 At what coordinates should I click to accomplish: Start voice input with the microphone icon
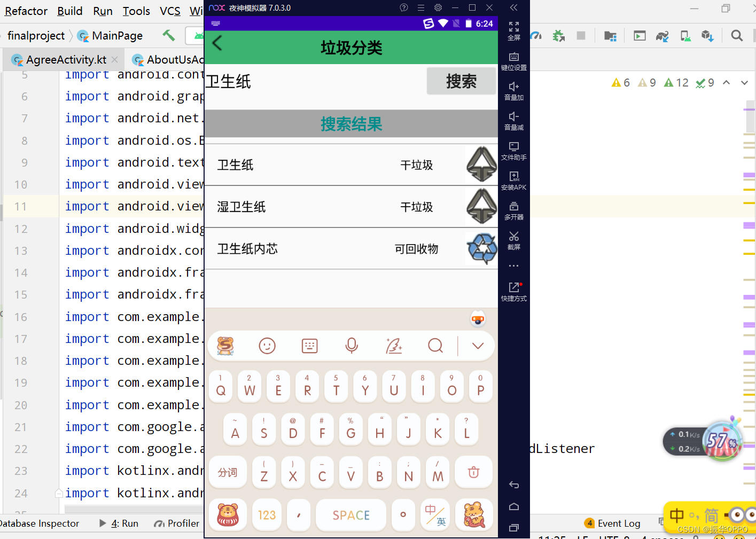tap(352, 346)
